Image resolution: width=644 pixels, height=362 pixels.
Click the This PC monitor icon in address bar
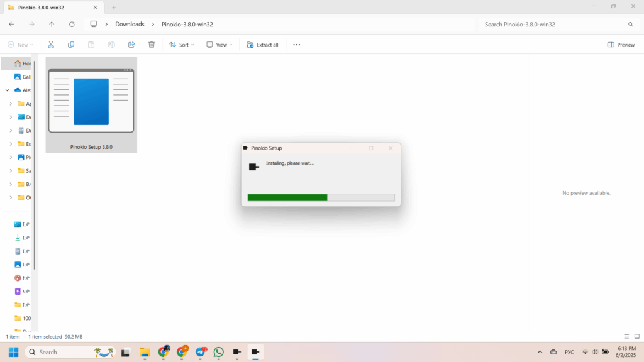(x=94, y=25)
